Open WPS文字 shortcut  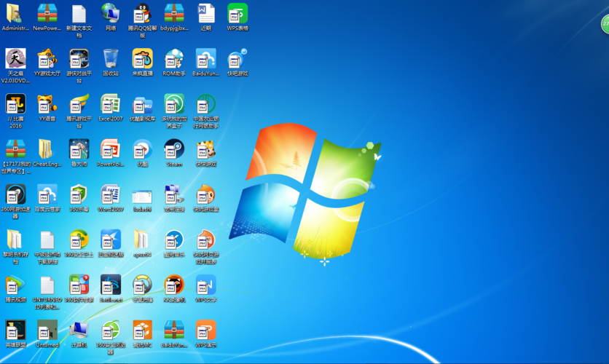pos(206,285)
